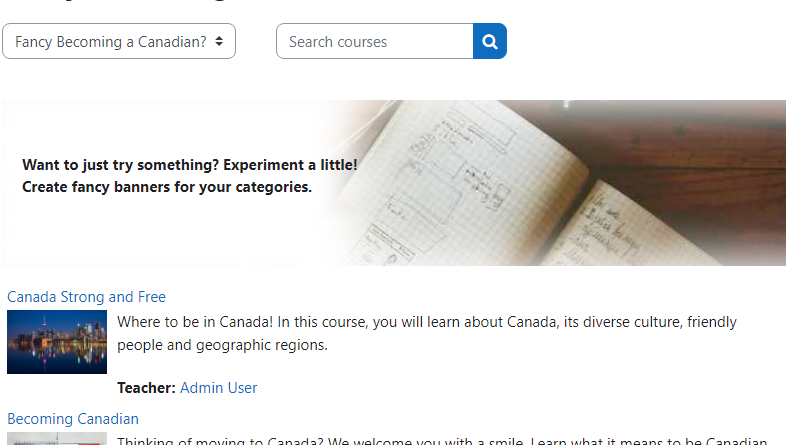Screen dimensions: 790x445
Task: Visit the Admin User teacher profile
Action: tap(218, 388)
